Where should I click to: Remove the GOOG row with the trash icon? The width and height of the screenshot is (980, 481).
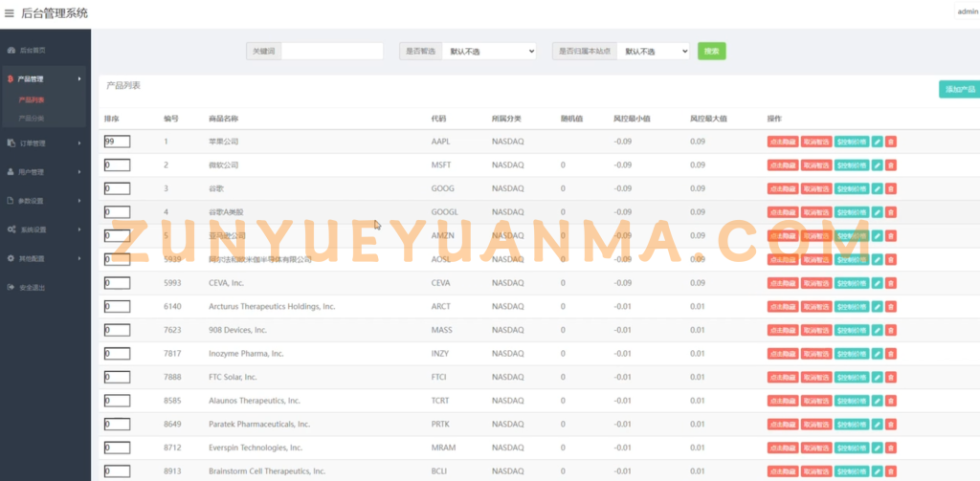pos(891,188)
